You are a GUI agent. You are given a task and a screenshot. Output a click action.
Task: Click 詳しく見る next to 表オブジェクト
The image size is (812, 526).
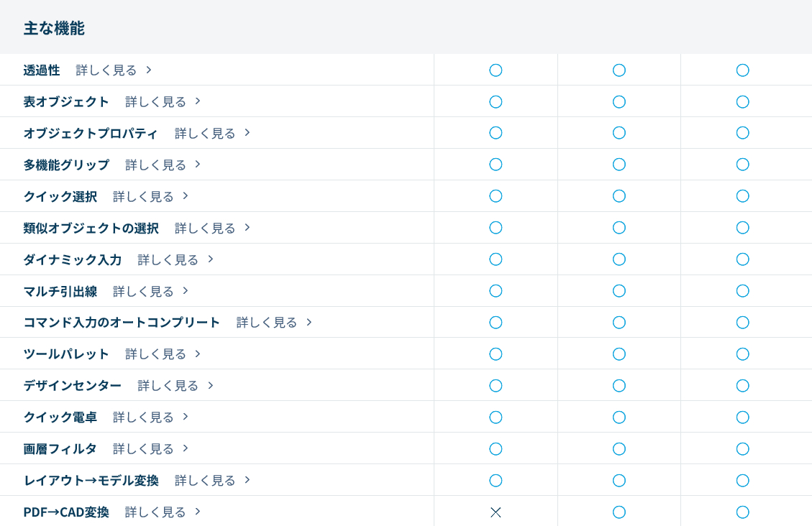pyautogui.click(x=155, y=101)
